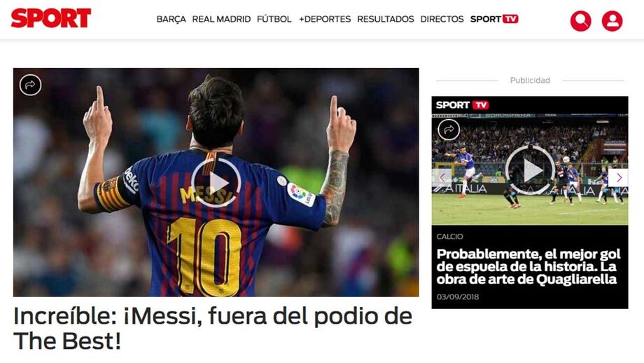
Task: Click the red search magnifier icon
Action: click(x=581, y=20)
